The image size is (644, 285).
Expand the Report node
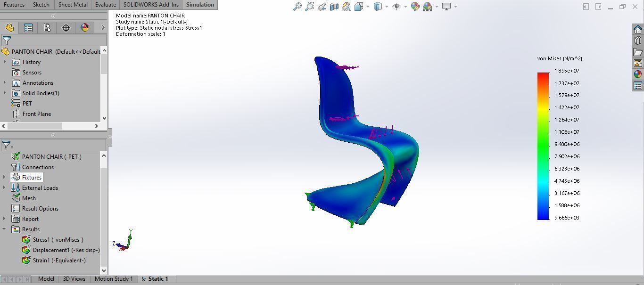pyautogui.click(x=5, y=219)
